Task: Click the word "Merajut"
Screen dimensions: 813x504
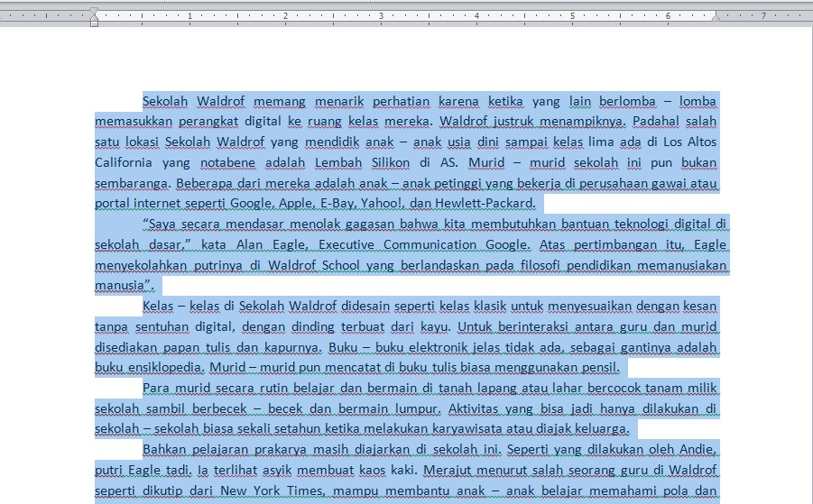Action: pos(446,470)
